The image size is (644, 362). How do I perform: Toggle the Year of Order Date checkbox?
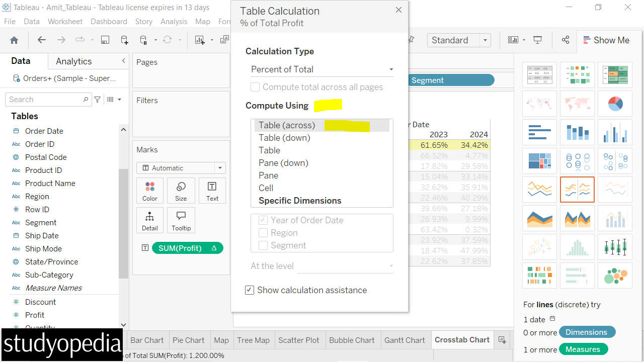point(263,220)
